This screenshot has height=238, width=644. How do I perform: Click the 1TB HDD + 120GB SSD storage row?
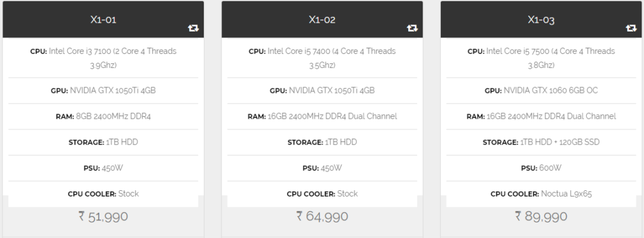coord(541,142)
